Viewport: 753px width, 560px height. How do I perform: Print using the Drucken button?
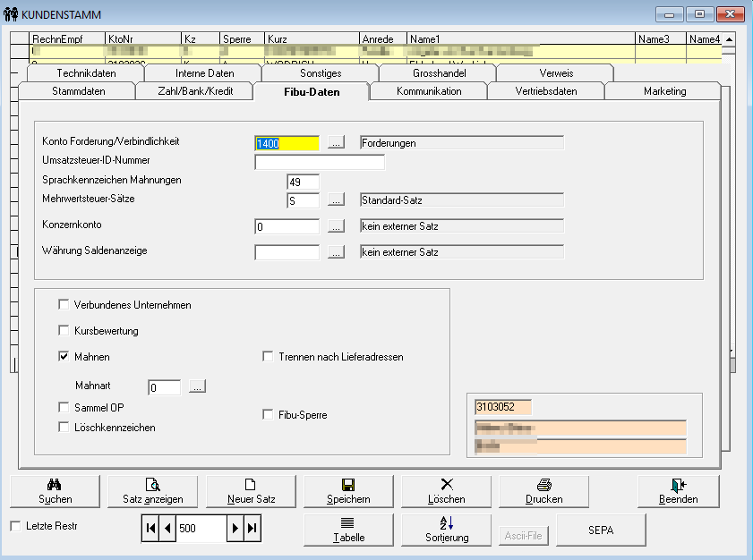(543, 491)
